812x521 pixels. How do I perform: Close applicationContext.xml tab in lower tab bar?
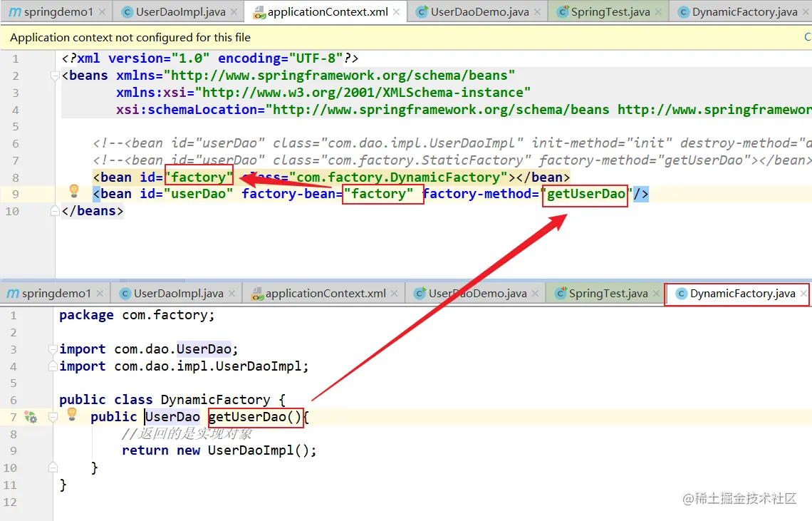(x=394, y=294)
